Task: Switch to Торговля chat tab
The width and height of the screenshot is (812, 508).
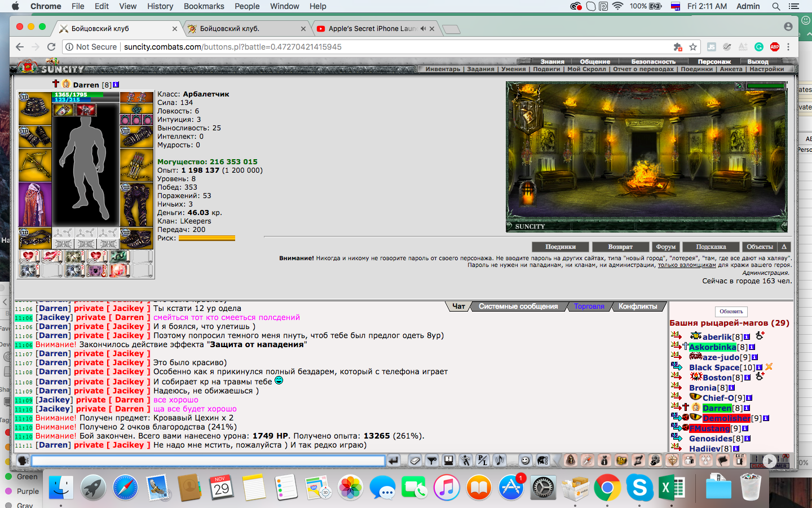Action: coord(589,306)
